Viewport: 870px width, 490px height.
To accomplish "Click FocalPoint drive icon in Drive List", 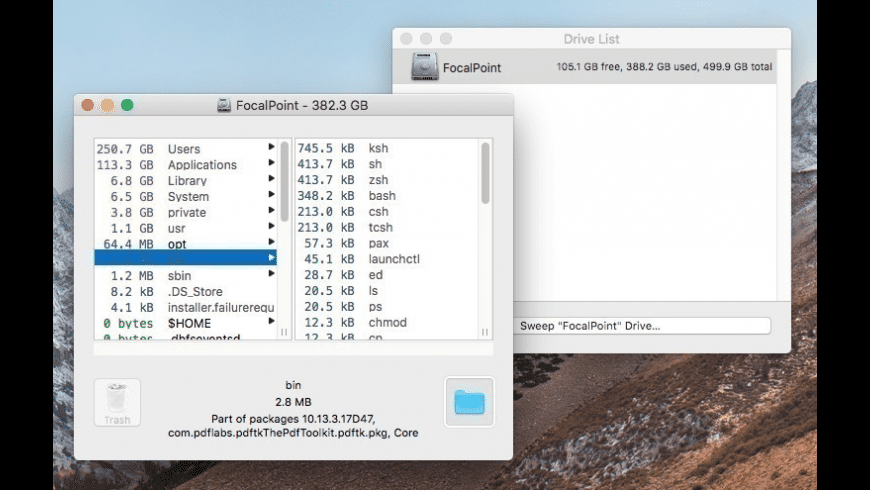I will (x=424, y=67).
